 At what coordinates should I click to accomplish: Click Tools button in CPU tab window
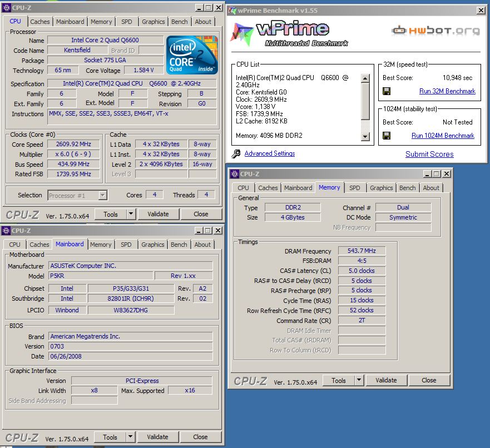pyautogui.click(x=111, y=214)
